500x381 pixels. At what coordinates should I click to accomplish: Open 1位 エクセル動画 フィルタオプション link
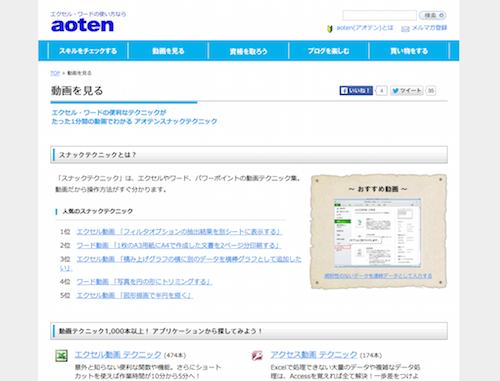(179, 232)
